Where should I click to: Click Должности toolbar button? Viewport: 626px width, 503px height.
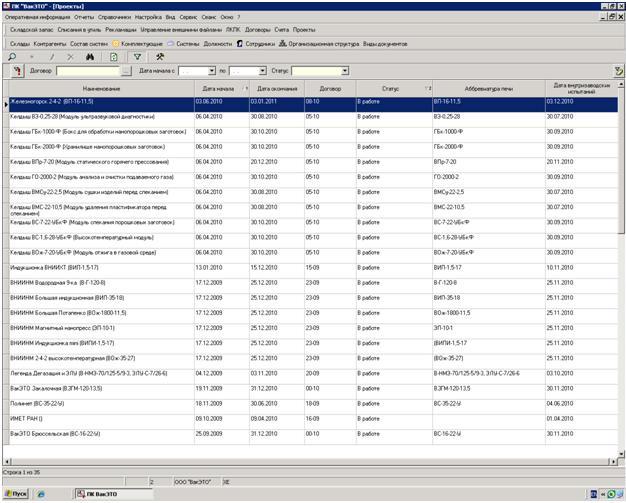pos(218,44)
